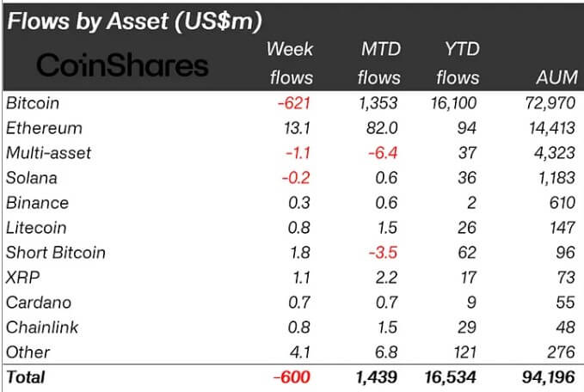Click the Ethereum row label
This screenshot has height=392, width=584.
tap(44, 128)
